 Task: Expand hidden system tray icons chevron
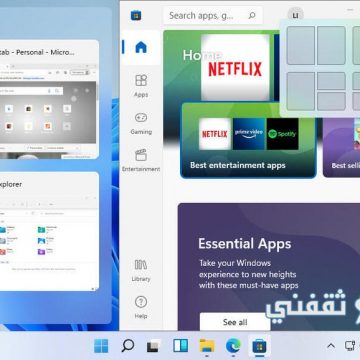pyautogui.click(x=331, y=346)
